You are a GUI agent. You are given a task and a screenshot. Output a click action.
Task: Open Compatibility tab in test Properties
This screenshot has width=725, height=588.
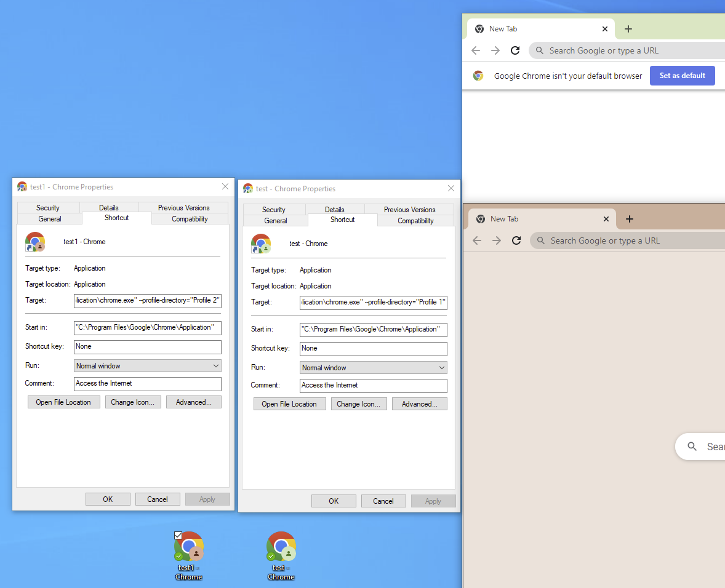pyautogui.click(x=415, y=221)
